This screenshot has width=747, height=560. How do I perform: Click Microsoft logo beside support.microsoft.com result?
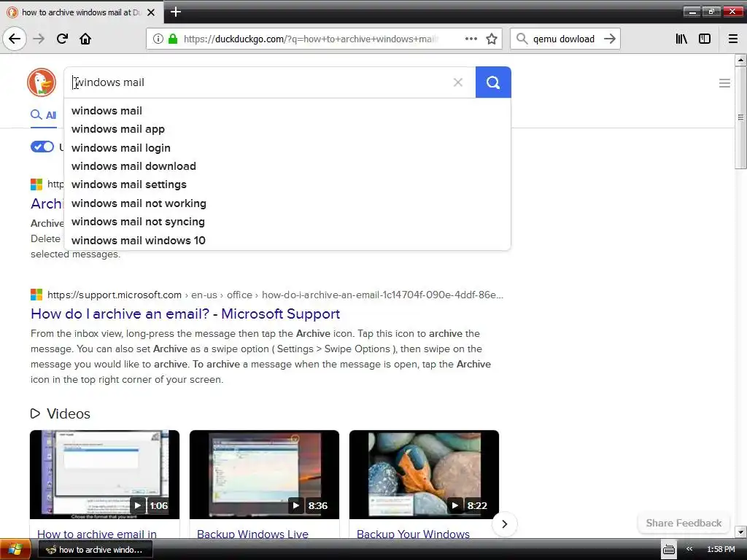pyautogui.click(x=36, y=295)
